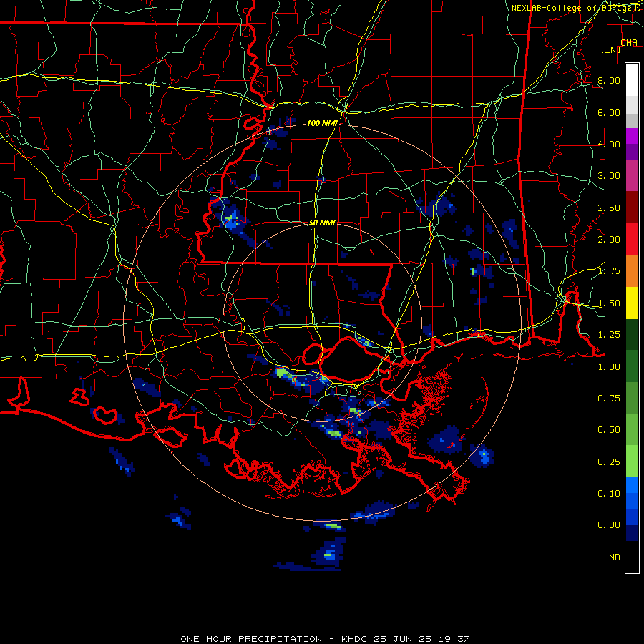The height and width of the screenshot is (644, 644).
Task: Click the orange legend swatch at 1.75
Action: [632, 271]
